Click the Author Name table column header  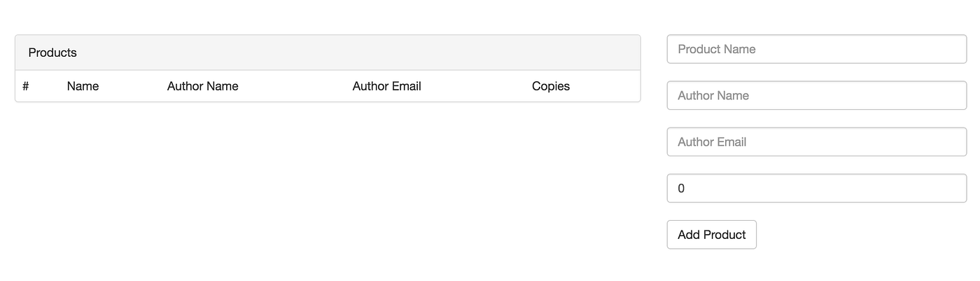203,86
